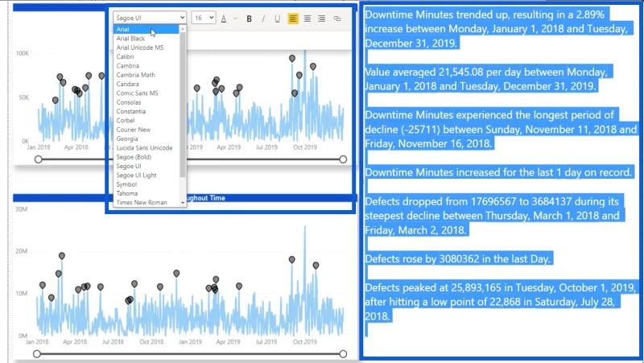
Task: Toggle italic formatting in the text toolbar
Action: pos(263,19)
